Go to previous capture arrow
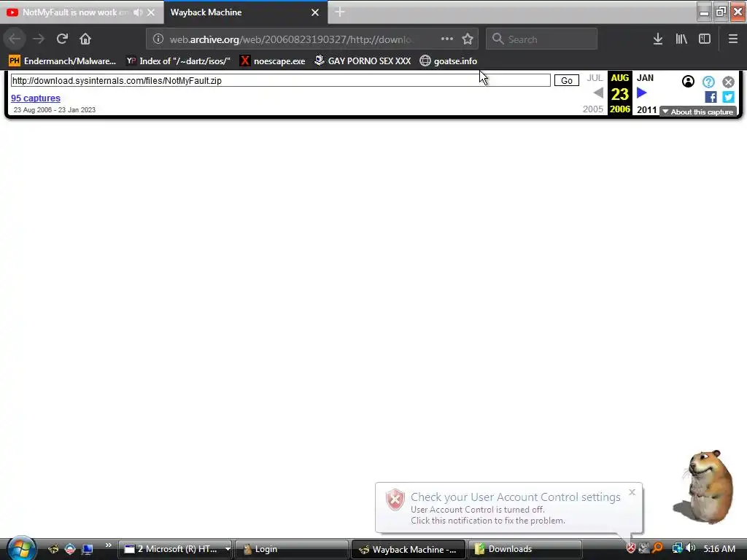Image resolution: width=747 pixels, height=560 pixels. pyautogui.click(x=598, y=93)
